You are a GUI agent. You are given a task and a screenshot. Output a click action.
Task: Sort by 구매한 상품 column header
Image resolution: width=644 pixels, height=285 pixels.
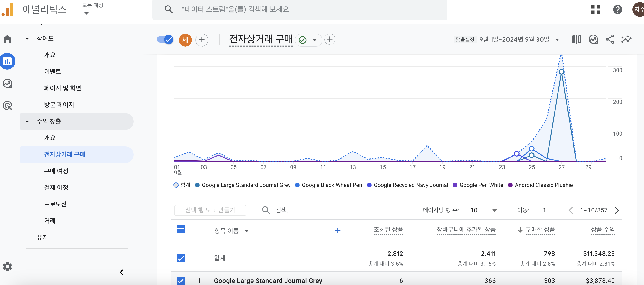tap(540, 230)
